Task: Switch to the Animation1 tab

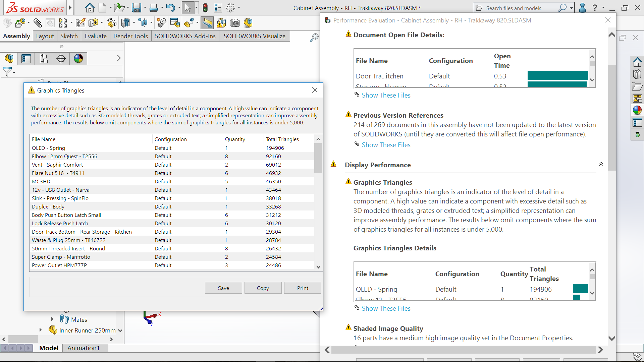Action: point(84,348)
